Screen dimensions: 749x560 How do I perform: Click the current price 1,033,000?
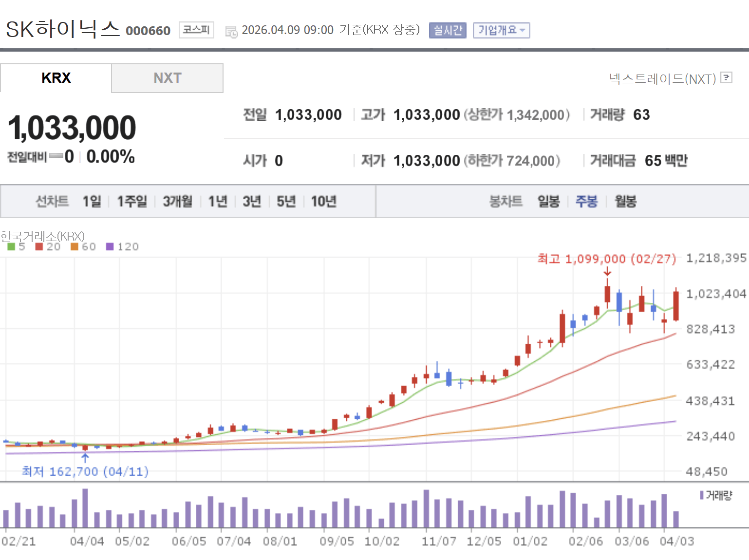(72, 128)
